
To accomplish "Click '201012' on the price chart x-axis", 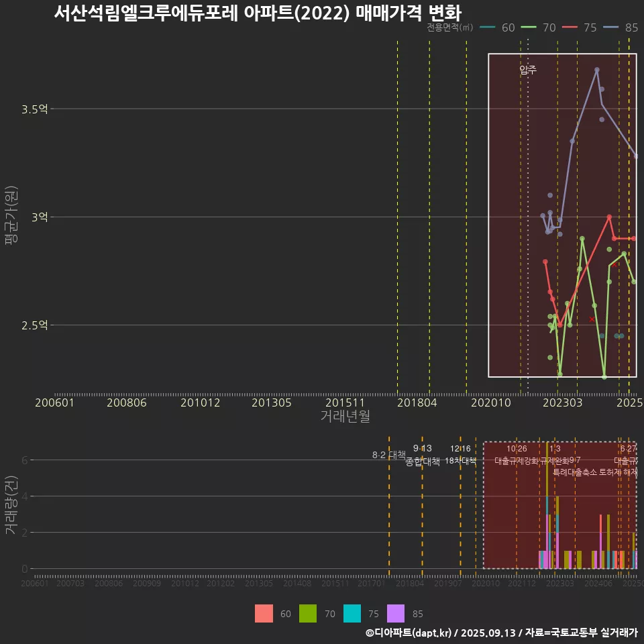I will click(x=201, y=402).
